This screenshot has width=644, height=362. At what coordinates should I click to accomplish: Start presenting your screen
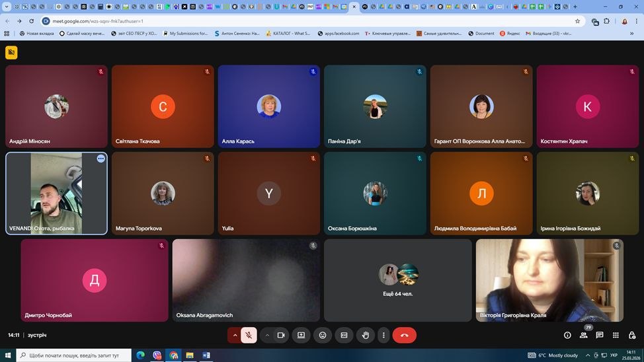click(x=302, y=335)
